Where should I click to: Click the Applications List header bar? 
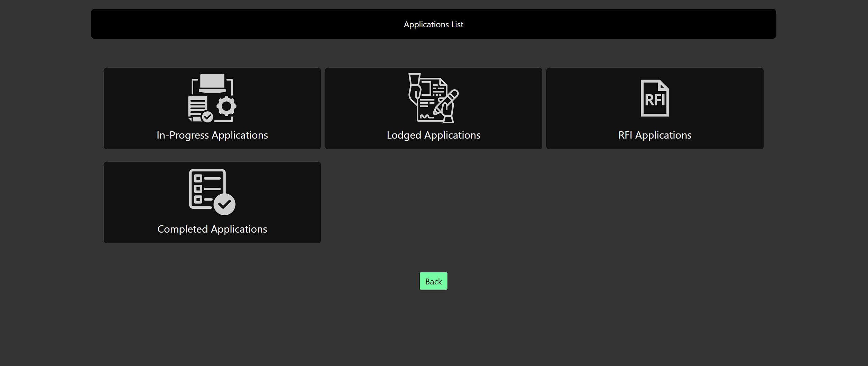[x=433, y=24]
